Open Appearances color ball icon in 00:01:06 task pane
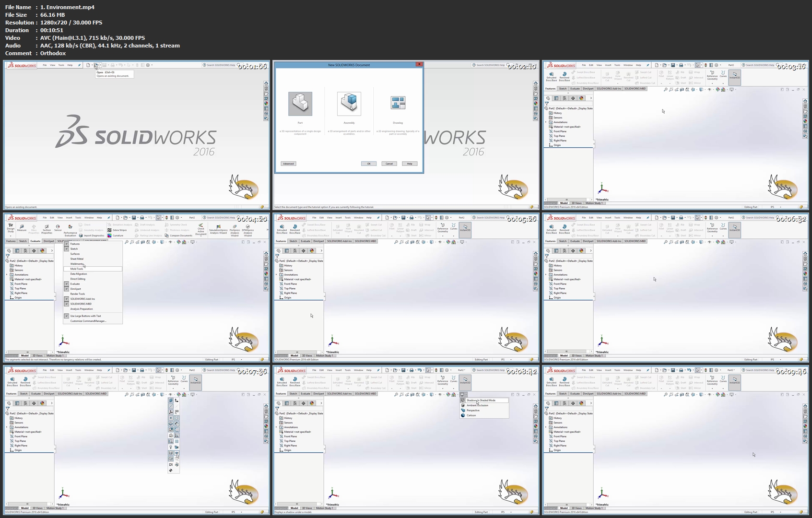Screen dimensions: 812x518 coord(266,104)
